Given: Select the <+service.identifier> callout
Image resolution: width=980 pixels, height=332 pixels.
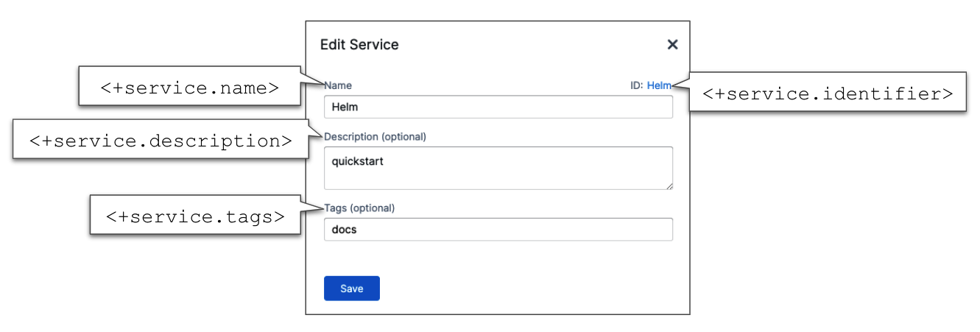Looking at the screenshot, I should pyautogui.click(x=828, y=93).
